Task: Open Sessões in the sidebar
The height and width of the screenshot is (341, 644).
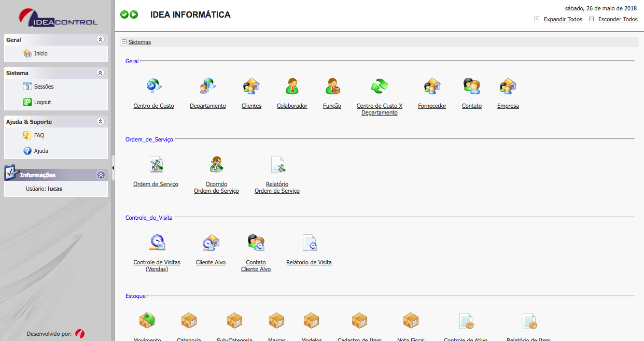Action: [44, 87]
